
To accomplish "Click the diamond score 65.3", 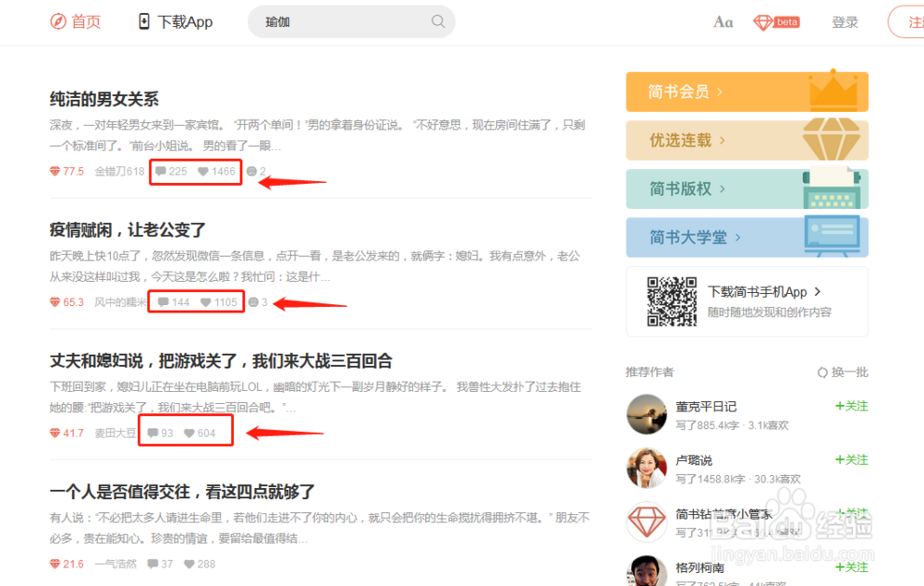I will pos(67,302).
